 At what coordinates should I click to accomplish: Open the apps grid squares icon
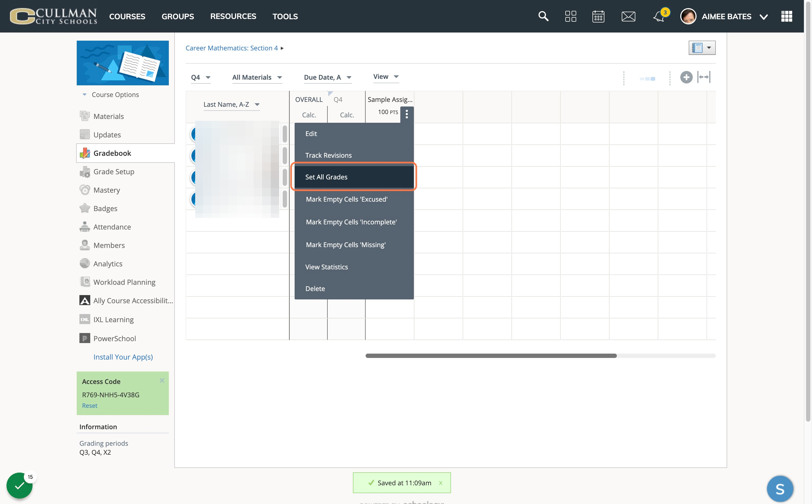[571, 16]
